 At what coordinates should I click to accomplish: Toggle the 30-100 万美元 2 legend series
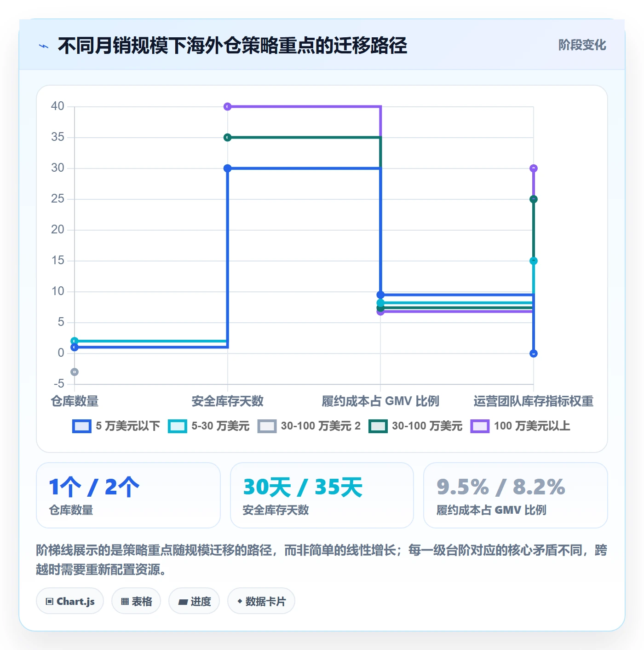coord(309,426)
